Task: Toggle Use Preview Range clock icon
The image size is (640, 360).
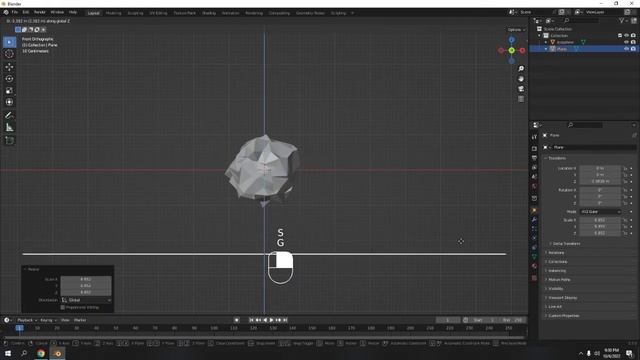Action: (x=465, y=320)
